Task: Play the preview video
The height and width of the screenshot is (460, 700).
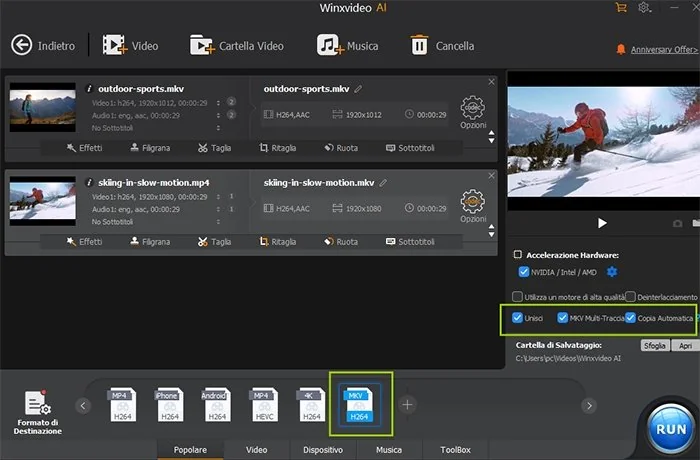Action: [602, 222]
